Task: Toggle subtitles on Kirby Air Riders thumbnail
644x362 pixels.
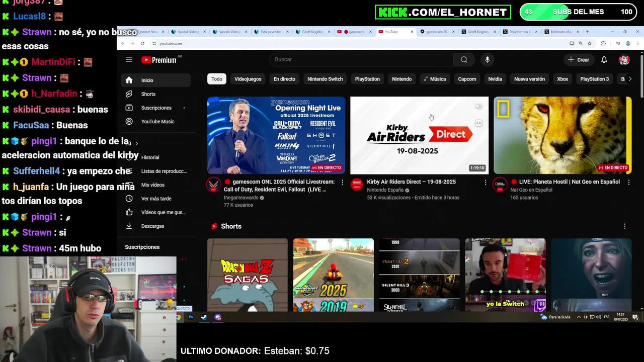Action: (478, 123)
